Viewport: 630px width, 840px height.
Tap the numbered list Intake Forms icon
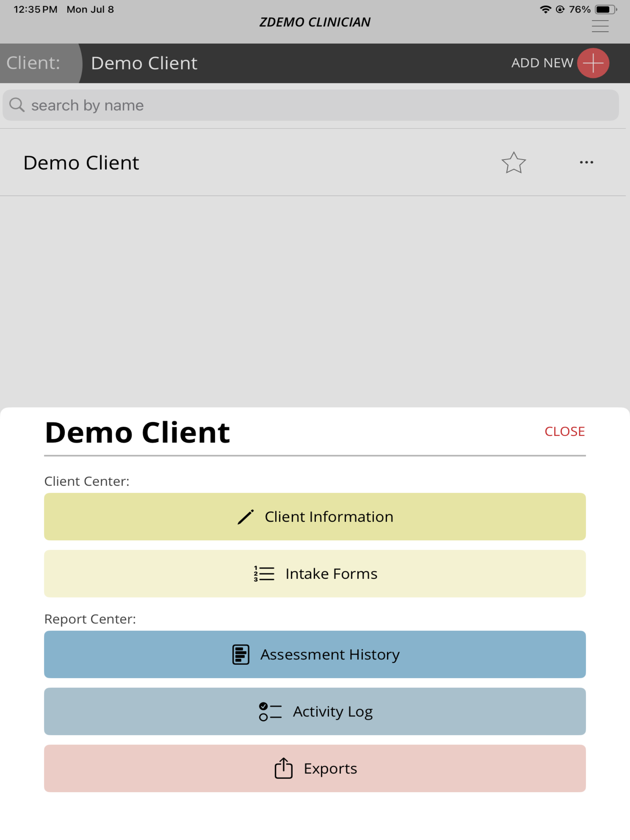(264, 574)
